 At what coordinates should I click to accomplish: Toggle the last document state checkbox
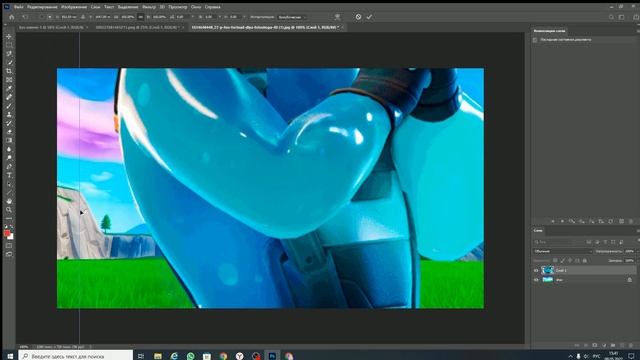point(535,40)
